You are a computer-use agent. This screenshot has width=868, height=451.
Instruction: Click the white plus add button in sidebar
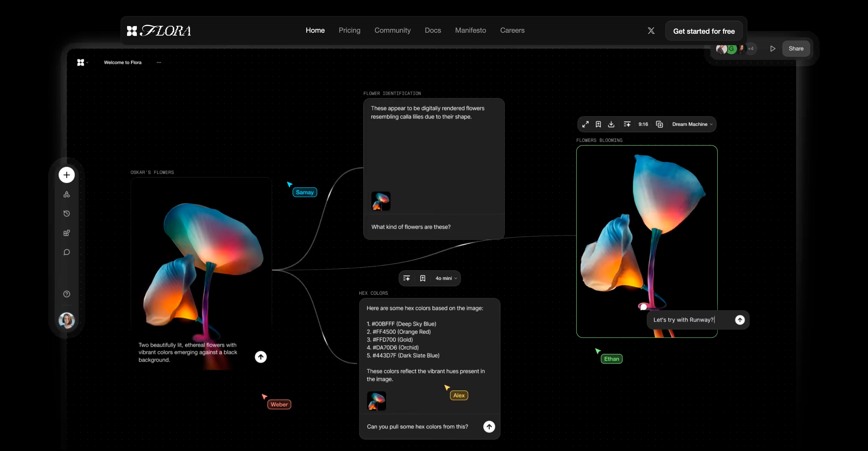[66, 175]
